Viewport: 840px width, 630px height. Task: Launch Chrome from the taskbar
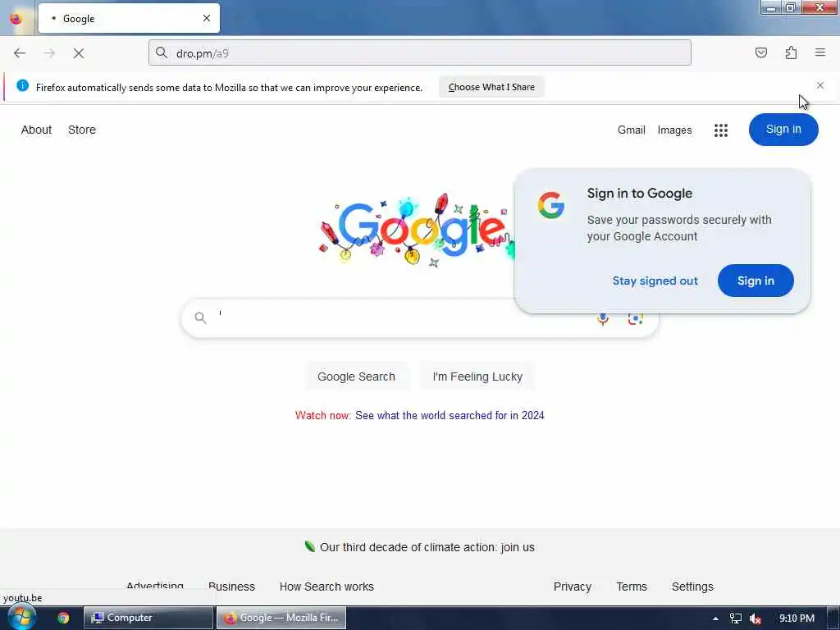63,619
